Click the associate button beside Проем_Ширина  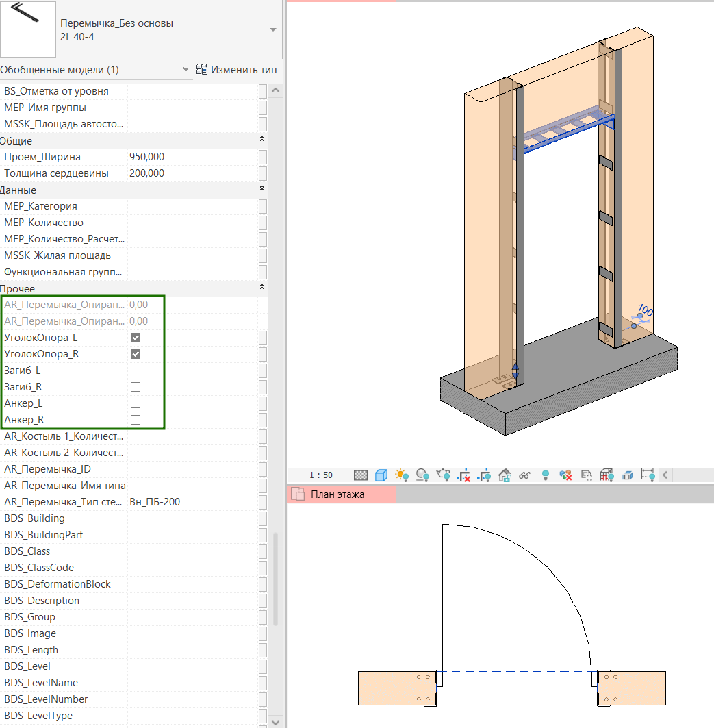click(263, 157)
